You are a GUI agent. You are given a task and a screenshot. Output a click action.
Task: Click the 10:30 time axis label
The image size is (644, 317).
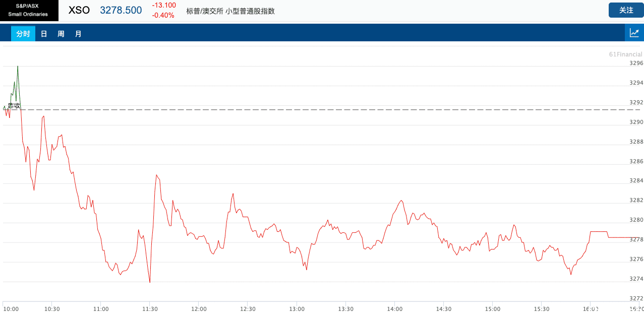coord(52,309)
